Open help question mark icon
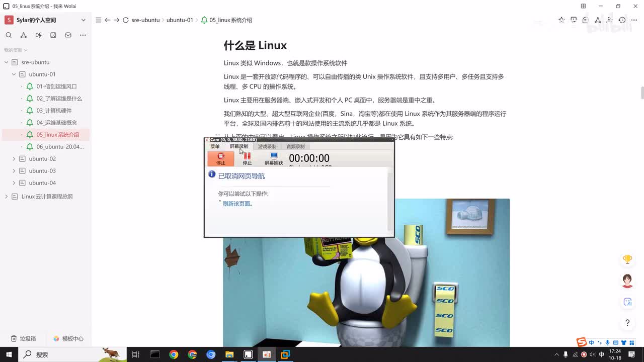 [627, 323]
